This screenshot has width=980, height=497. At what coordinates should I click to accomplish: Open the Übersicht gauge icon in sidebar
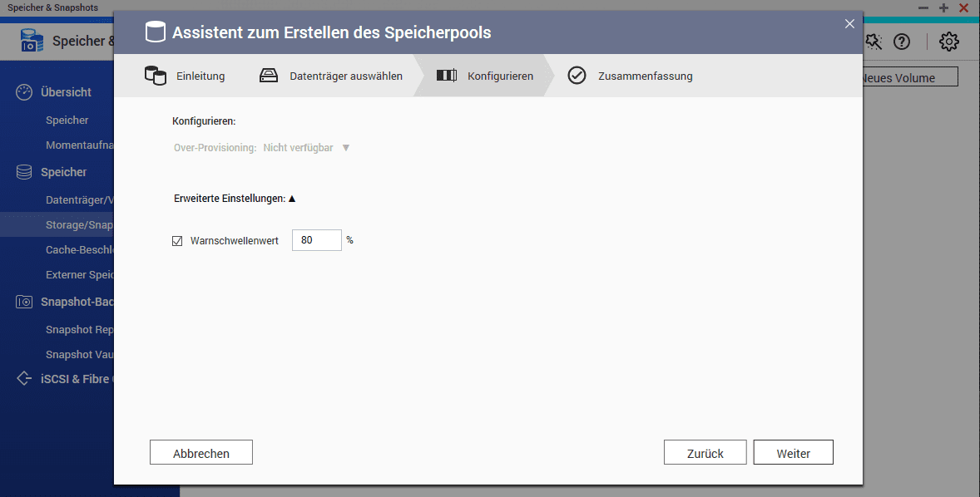(24, 92)
